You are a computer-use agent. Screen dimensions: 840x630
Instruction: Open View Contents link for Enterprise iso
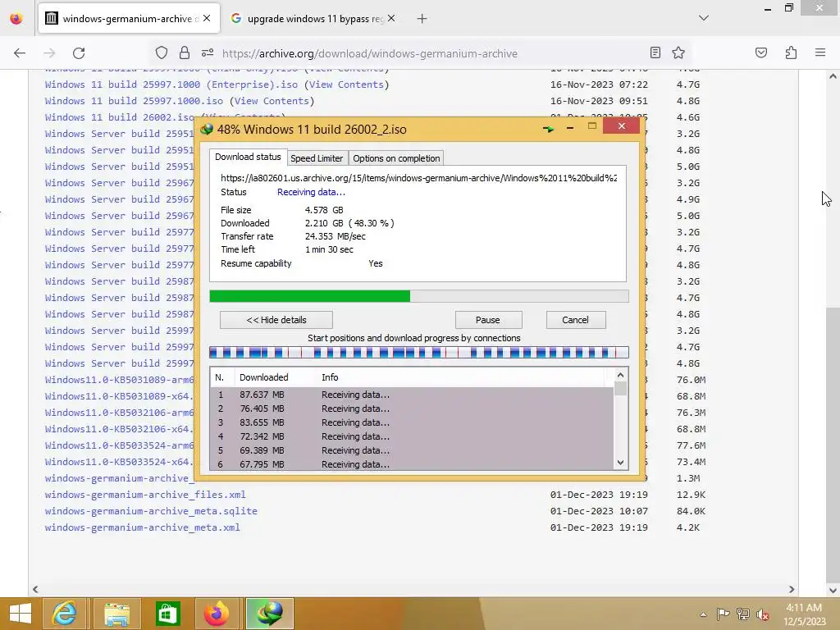coord(346,84)
